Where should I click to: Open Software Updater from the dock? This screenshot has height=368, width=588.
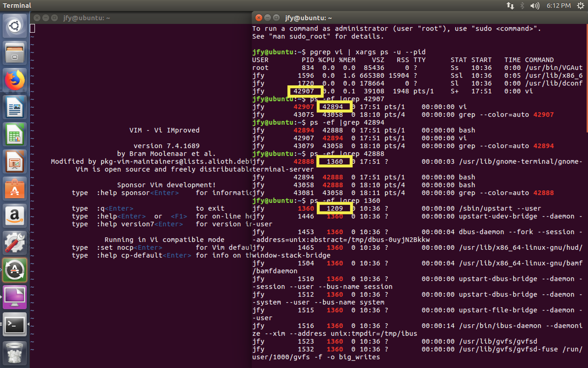14,270
